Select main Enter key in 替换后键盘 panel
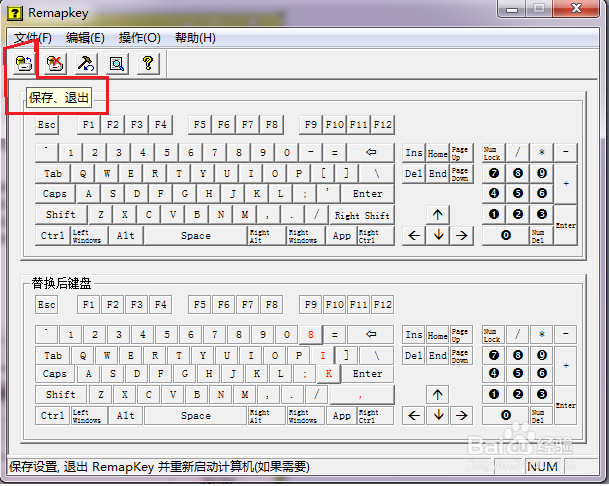The height and width of the screenshot is (486, 609). 367,374
